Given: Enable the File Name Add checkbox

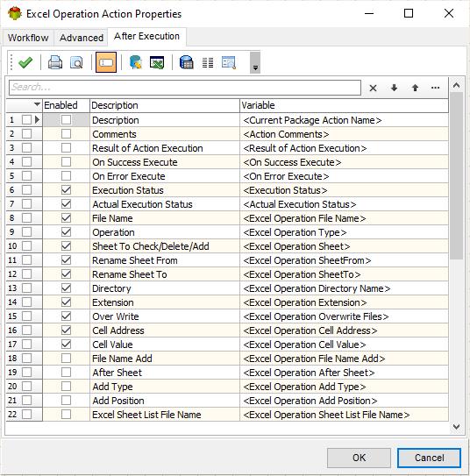Looking at the screenshot, I should tap(66, 359).
